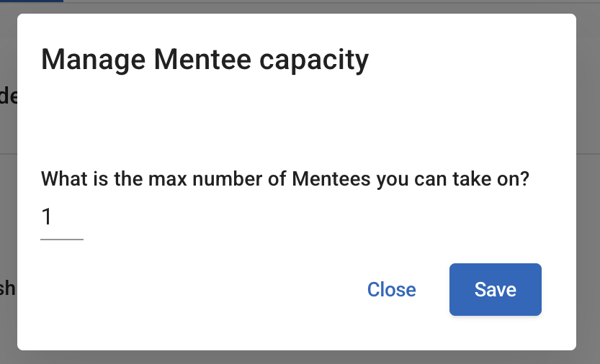Screen dimensions: 600x364
Task: Choose the Close text link
Action: (x=391, y=289)
